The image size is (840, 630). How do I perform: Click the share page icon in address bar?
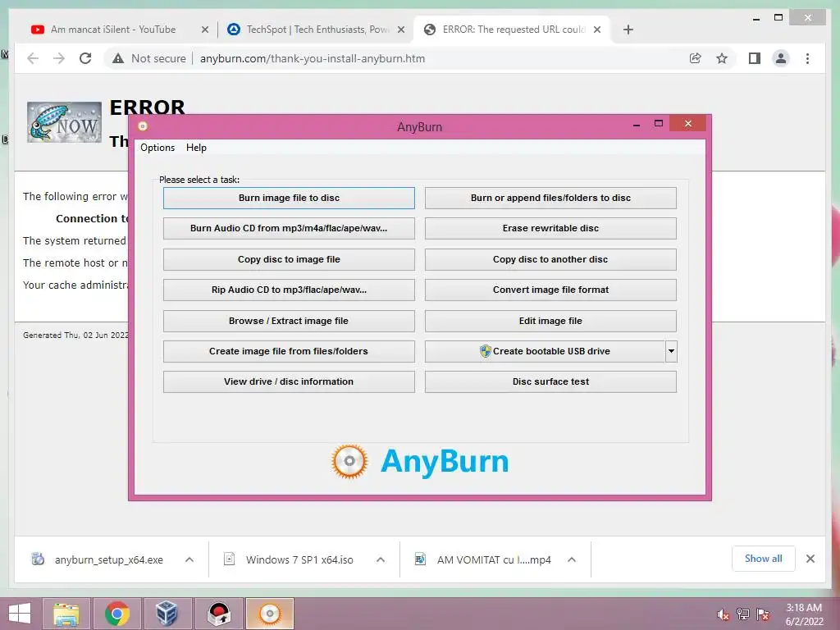pos(696,58)
